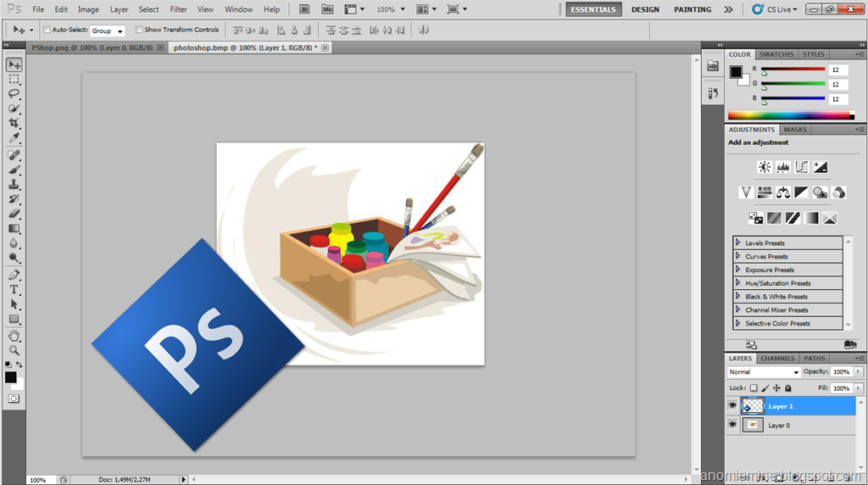
Task: Switch to the Swatches tab
Action: 776,54
